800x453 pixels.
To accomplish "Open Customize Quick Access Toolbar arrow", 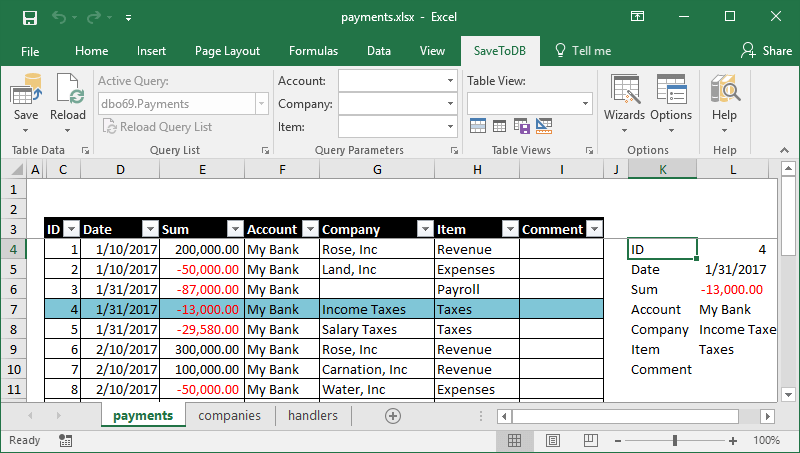I will point(129,18).
